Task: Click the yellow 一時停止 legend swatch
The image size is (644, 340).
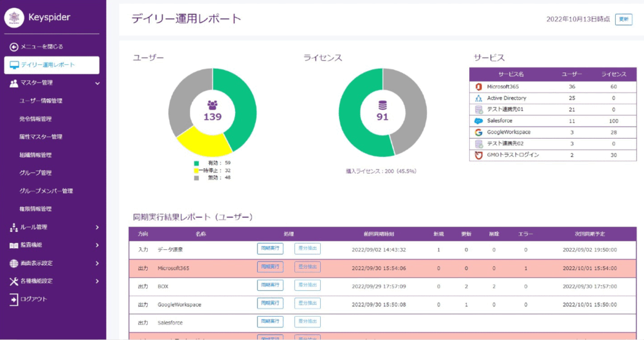Action: click(196, 171)
